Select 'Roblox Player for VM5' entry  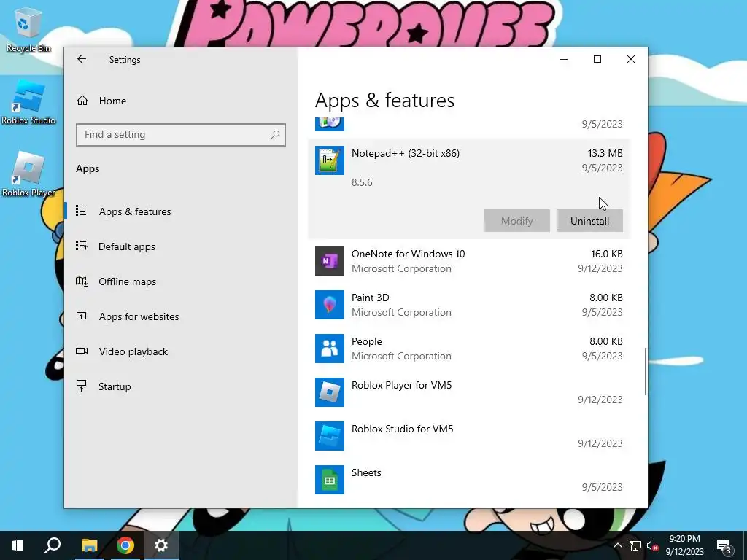tap(469, 392)
